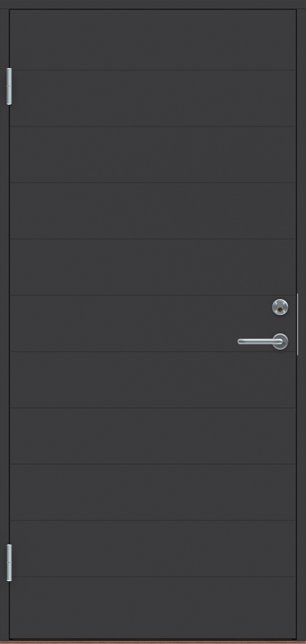306x644 pixels.
Task: Click the metal strike plate on door edge
Action: point(297,324)
